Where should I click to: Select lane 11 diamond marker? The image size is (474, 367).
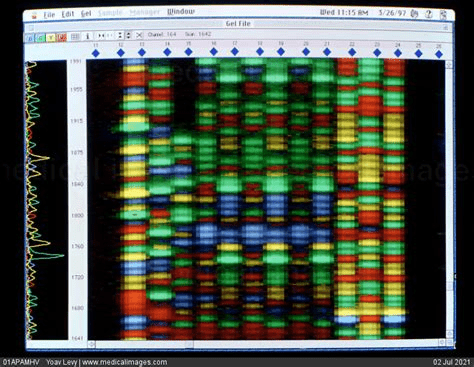tap(96, 53)
